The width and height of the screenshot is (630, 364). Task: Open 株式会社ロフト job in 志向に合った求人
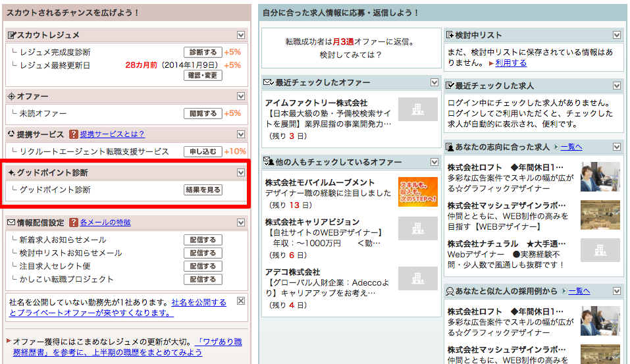[x=506, y=167]
